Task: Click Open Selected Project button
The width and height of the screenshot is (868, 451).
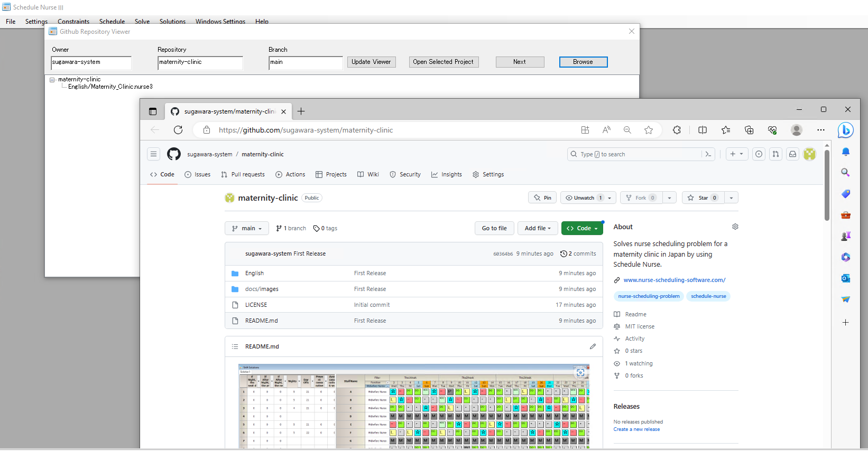Action: tap(444, 62)
